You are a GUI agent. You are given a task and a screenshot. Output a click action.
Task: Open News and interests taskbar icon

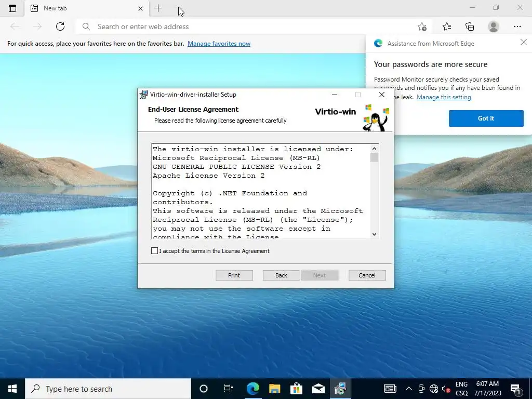coord(390,389)
